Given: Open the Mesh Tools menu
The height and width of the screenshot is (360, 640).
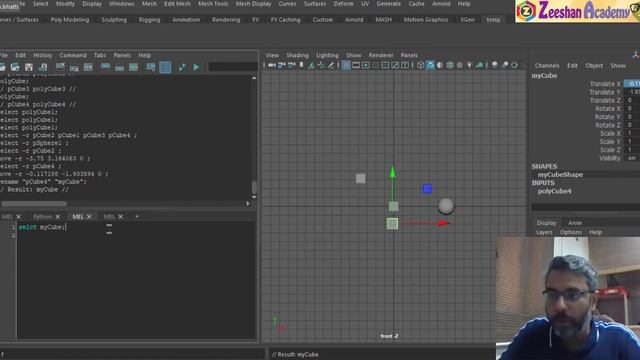Looking at the screenshot, I should point(213,4).
